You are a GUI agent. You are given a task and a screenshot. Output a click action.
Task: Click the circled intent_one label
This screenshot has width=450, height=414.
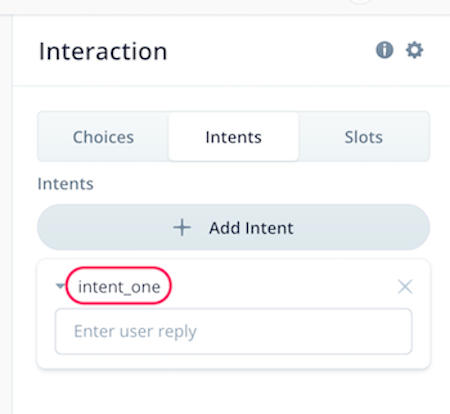[119, 286]
